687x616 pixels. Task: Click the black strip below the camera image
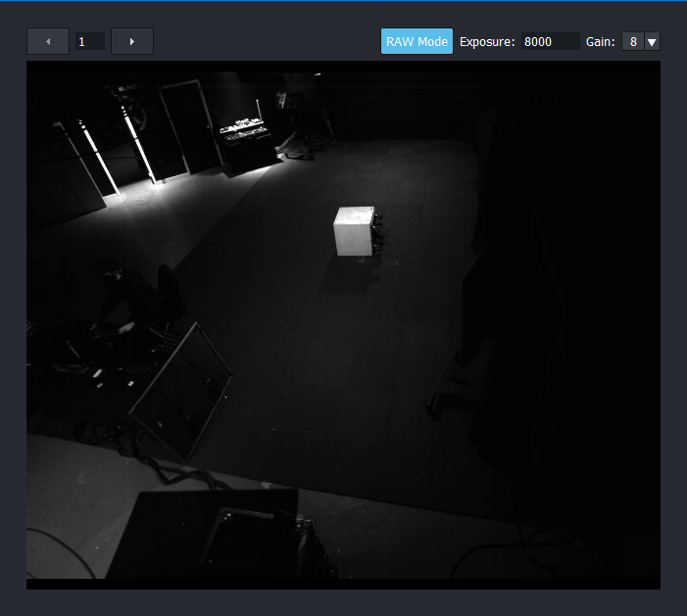[343, 584]
